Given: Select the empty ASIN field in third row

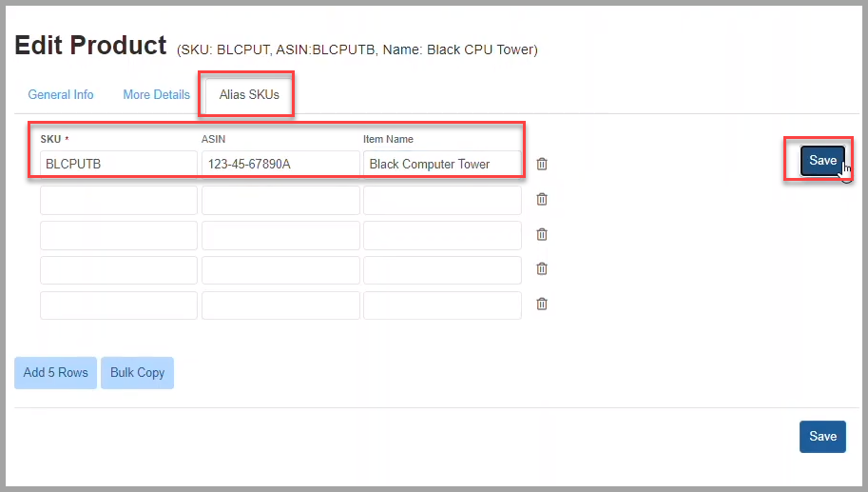Looking at the screenshot, I should click(280, 235).
